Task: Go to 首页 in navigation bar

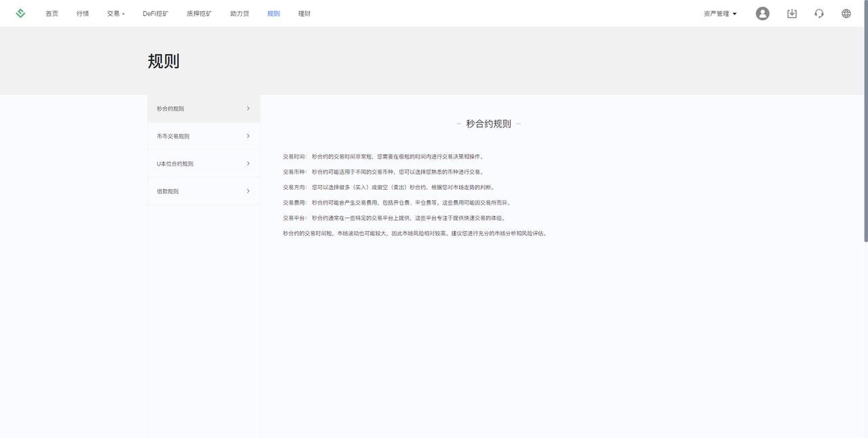Action: pos(52,14)
